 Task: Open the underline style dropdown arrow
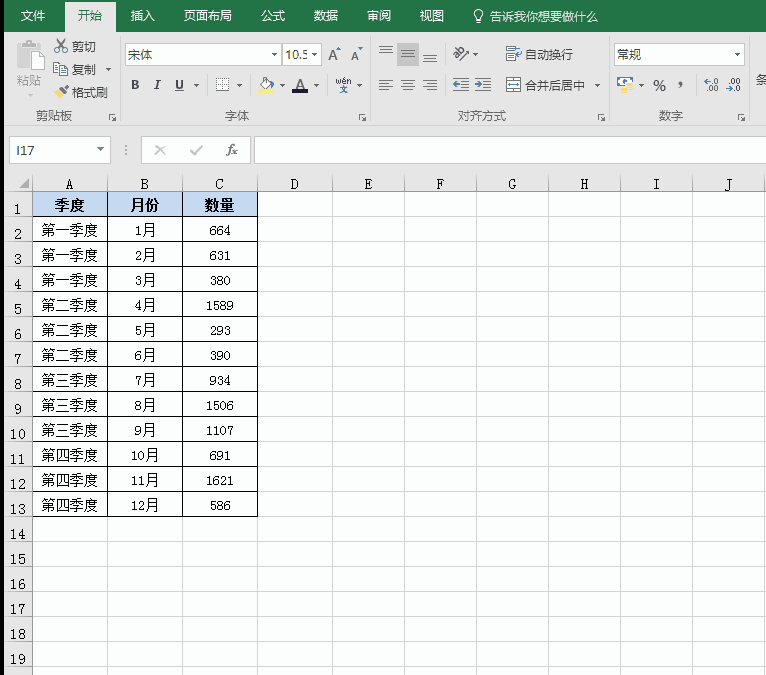click(x=196, y=85)
